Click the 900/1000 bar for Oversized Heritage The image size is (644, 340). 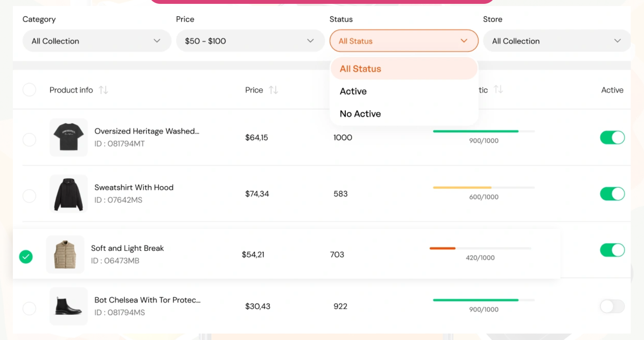484,131
